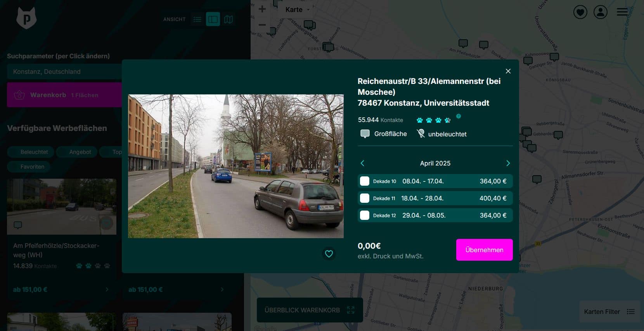644x331 pixels.
Task: Open the favorites heart icon in header
Action: point(580,12)
